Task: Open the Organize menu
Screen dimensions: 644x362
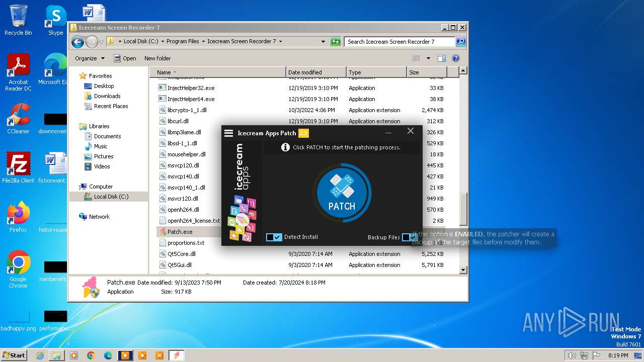Action: pyautogui.click(x=90, y=58)
